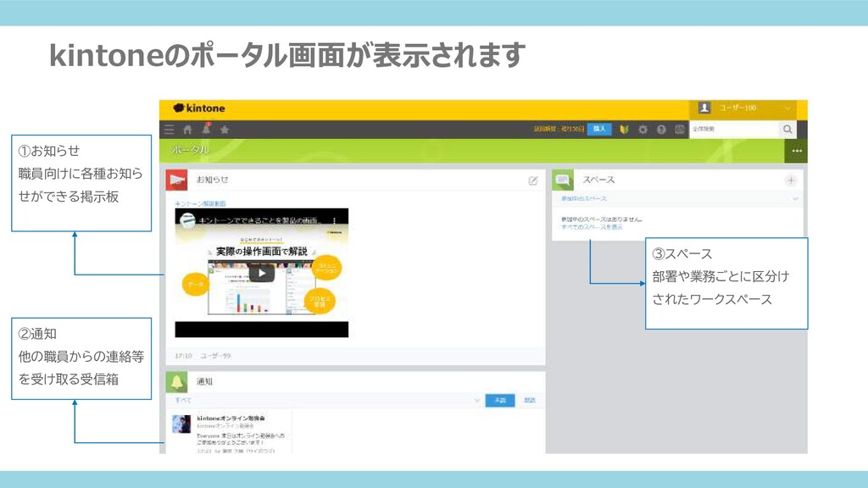Screen dimensions: 868x488
Task: Open the すべてのスペースを表示 link
Action: (x=592, y=227)
